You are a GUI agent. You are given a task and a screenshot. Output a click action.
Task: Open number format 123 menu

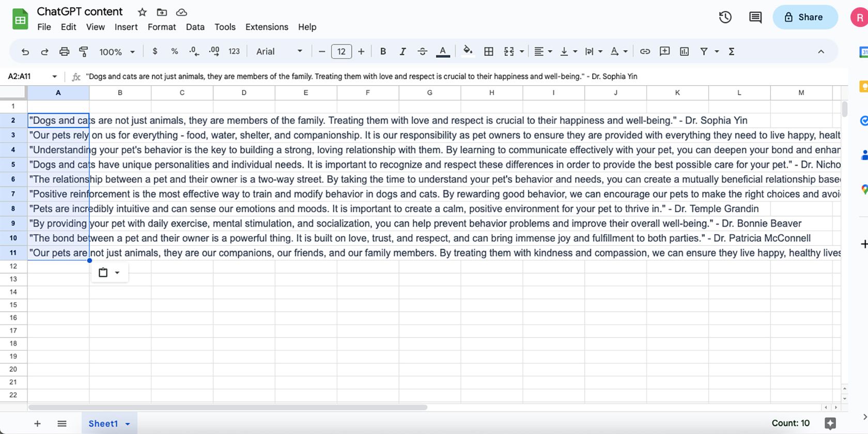(234, 51)
